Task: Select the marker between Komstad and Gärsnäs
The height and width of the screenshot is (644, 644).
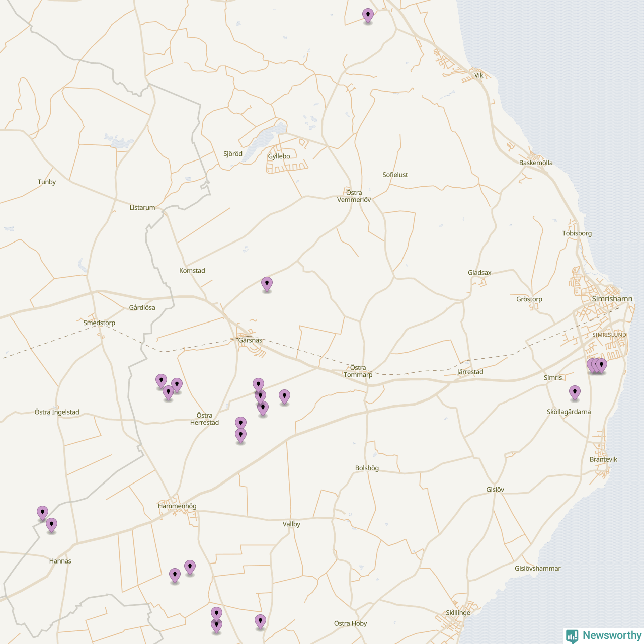Action: click(x=267, y=284)
